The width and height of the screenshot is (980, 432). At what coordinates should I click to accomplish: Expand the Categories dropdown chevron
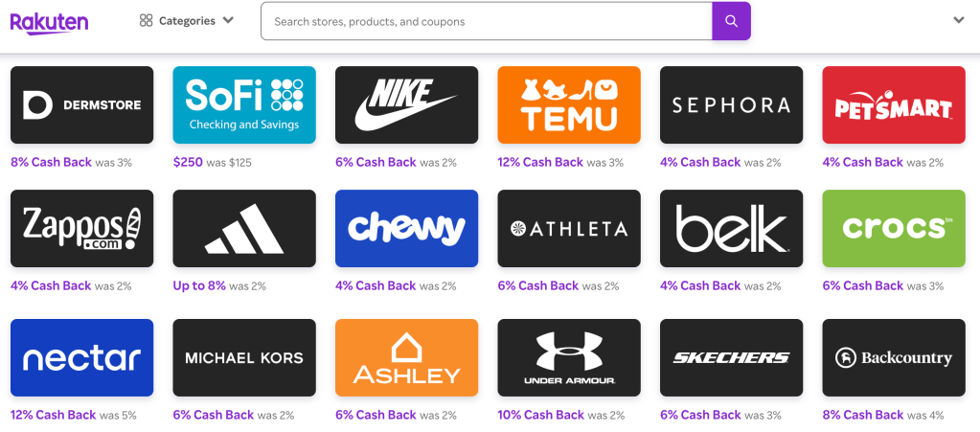tap(228, 21)
